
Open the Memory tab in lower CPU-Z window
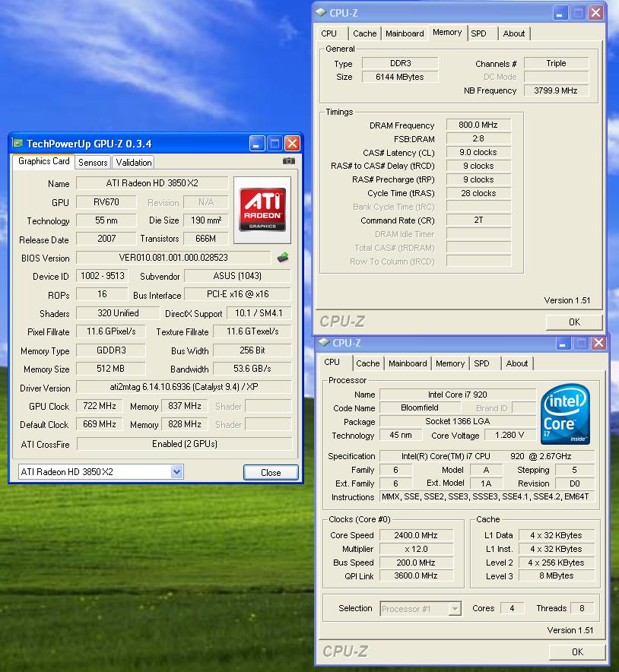[450, 363]
